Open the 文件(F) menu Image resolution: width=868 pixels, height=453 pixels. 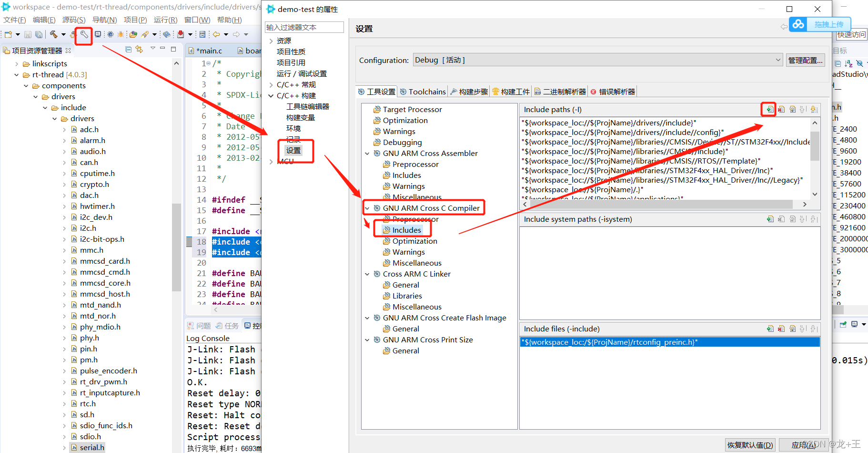click(x=15, y=20)
